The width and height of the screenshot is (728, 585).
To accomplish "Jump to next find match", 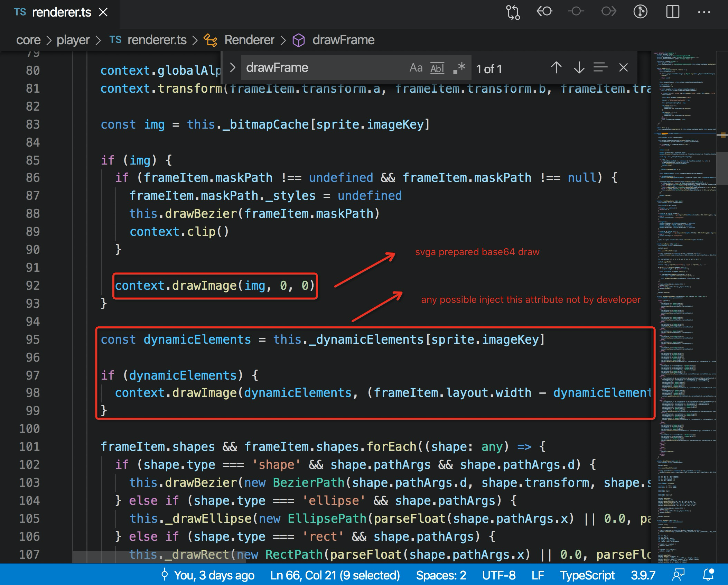I will 579,68.
